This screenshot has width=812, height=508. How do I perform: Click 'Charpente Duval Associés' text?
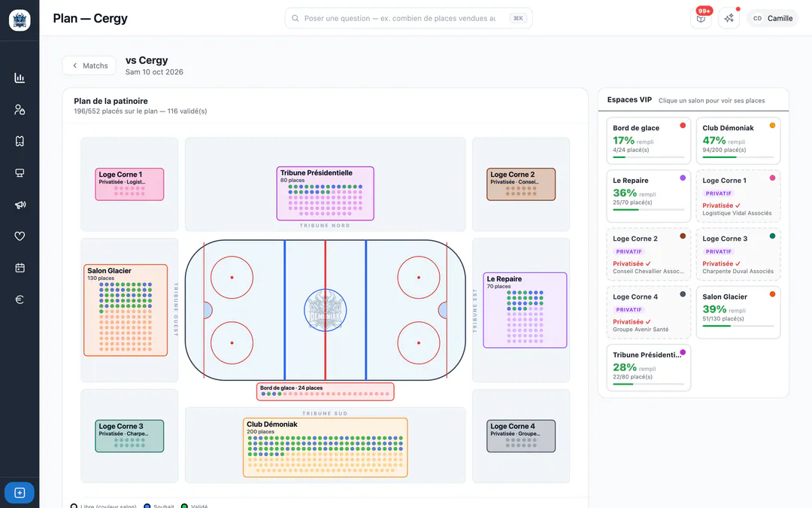pyautogui.click(x=738, y=271)
